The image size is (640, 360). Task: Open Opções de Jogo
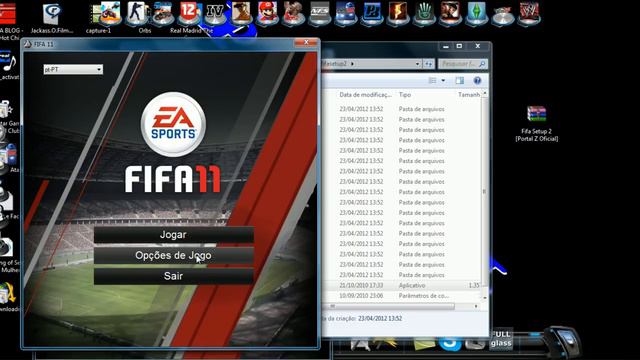pyautogui.click(x=173, y=256)
